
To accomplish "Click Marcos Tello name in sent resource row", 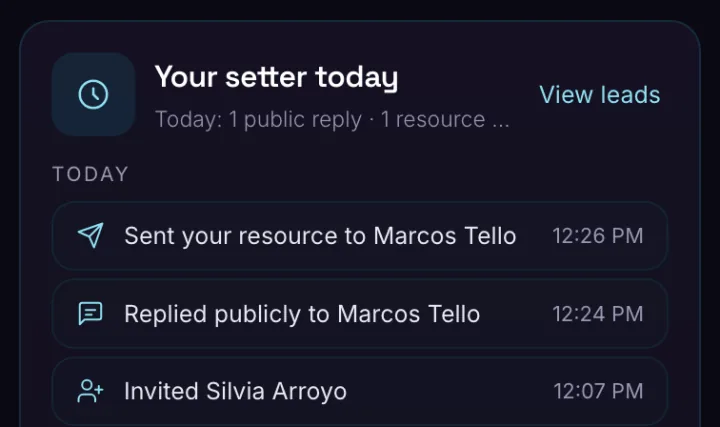I will click(444, 236).
